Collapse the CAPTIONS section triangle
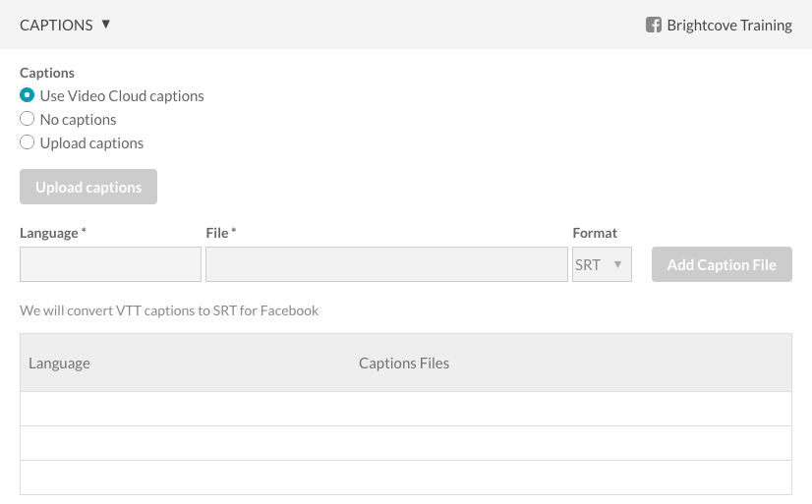This screenshot has width=812, height=504. 106,25
